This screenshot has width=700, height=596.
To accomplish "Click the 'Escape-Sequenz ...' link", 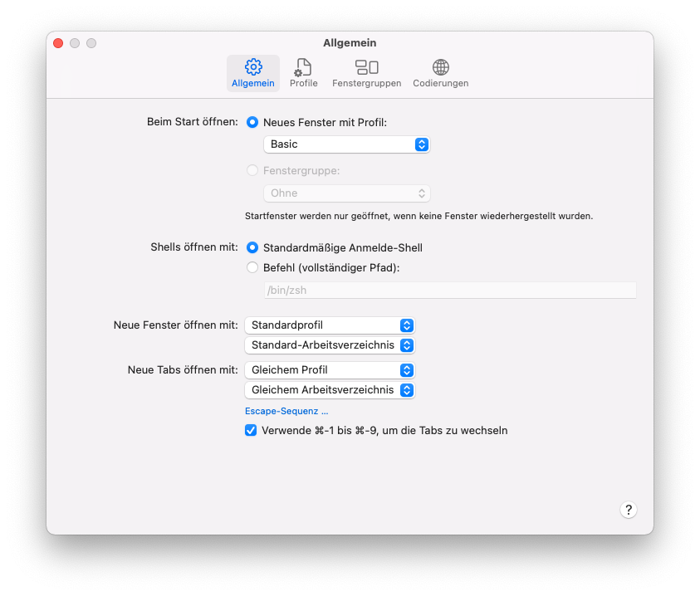I will [x=286, y=411].
